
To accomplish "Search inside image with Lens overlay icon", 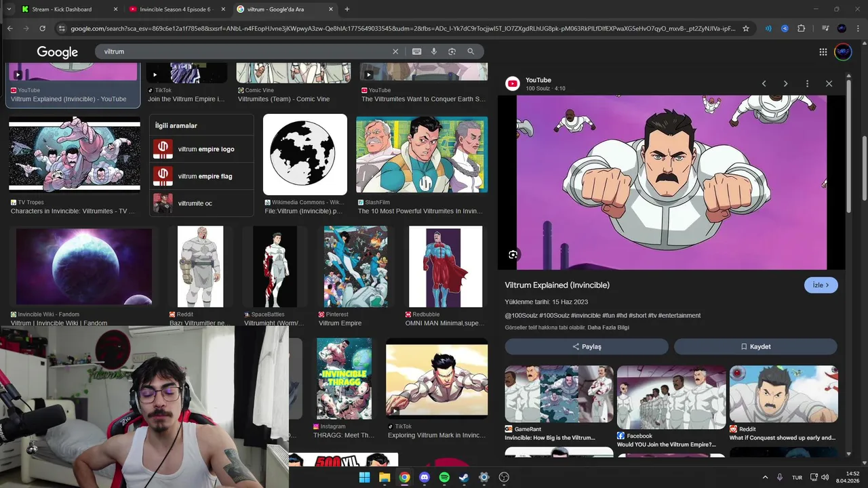I will point(513,255).
